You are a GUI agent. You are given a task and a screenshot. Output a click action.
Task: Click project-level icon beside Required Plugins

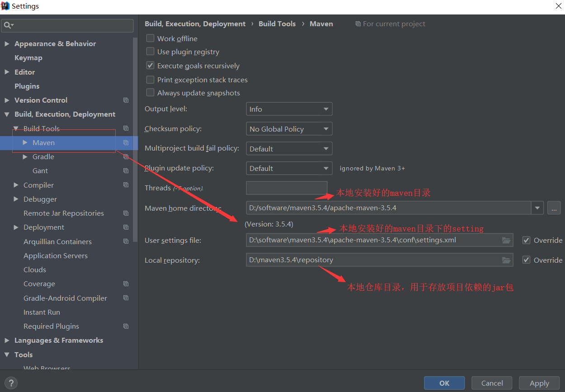[x=126, y=326]
